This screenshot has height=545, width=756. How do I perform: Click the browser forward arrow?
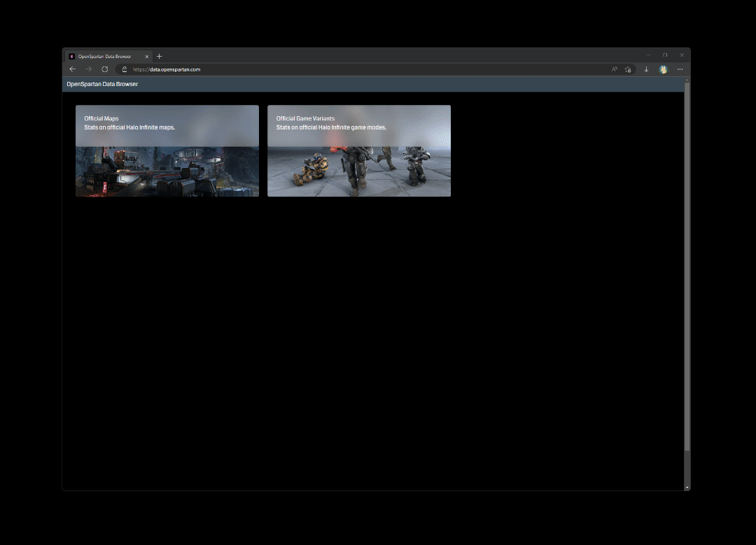click(89, 69)
